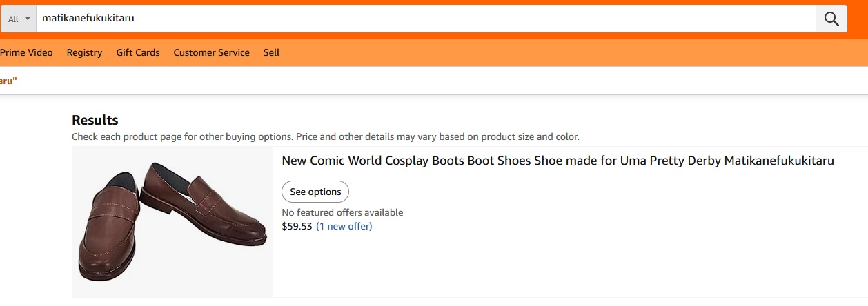
Task: Open the Gift Cards section
Action: point(138,52)
